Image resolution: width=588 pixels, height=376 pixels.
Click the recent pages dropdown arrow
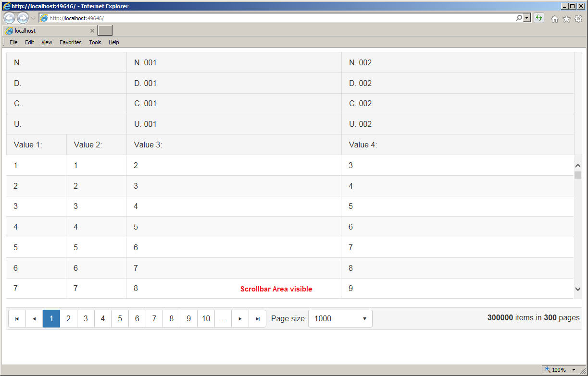33,18
